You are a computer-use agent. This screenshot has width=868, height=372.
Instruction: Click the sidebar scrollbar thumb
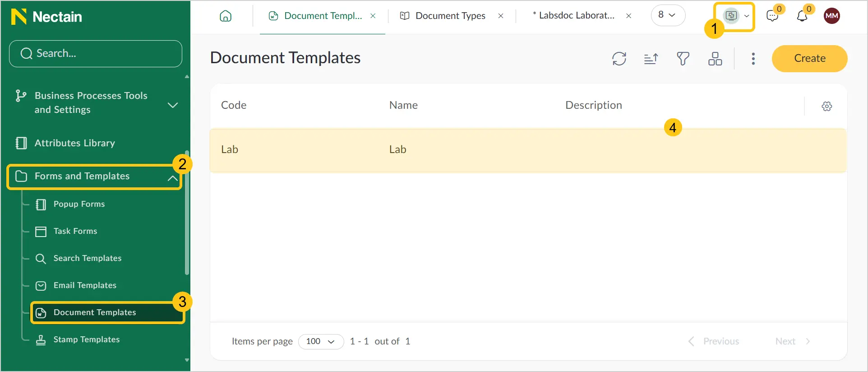click(x=187, y=213)
